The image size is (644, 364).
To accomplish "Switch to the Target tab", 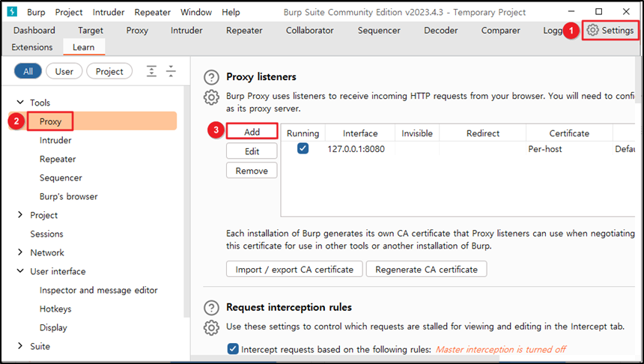I will pos(91,31).
